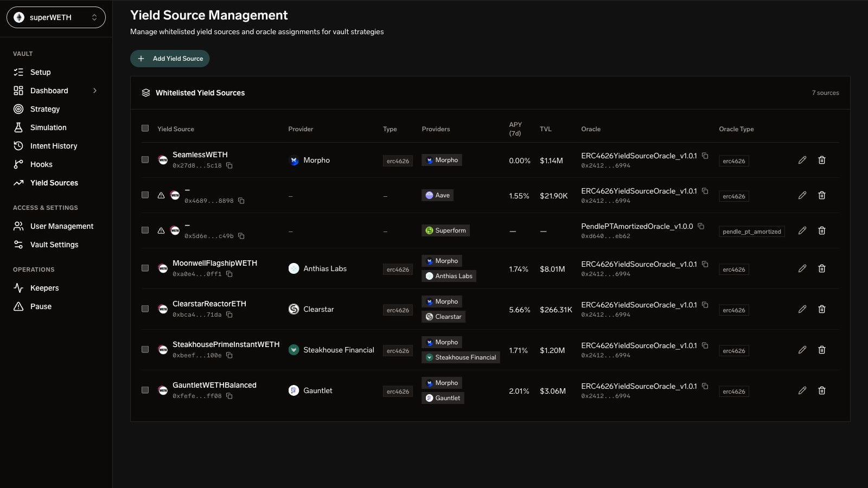The width and height of the screenshot is (868, 488).
Task: Edit the SteakhousePrimeInstantWETH yield source
Action: coord(802,350)
